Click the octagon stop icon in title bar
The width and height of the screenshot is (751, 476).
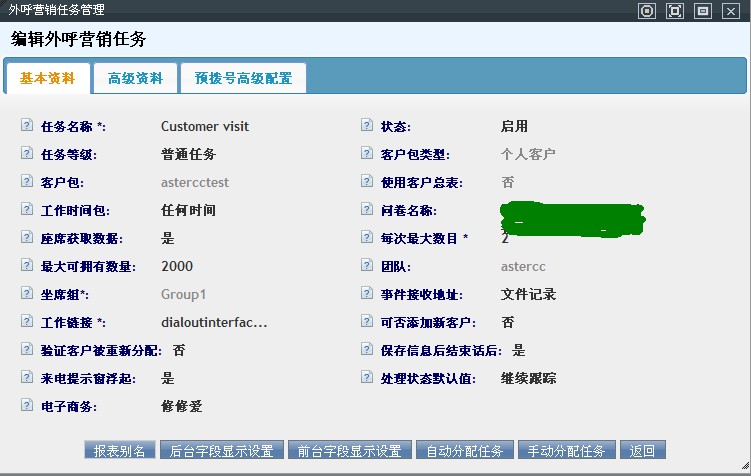point(647,11)
